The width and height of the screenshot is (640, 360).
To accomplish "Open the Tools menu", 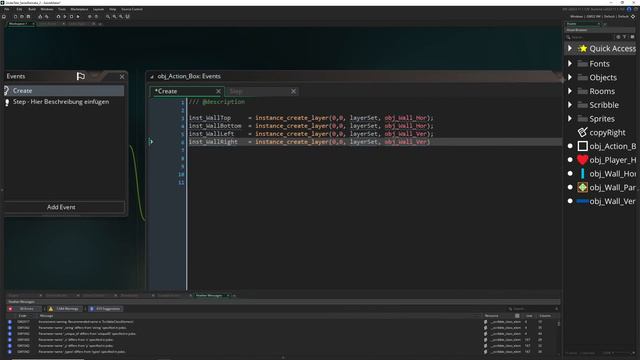I will (62, 9).
